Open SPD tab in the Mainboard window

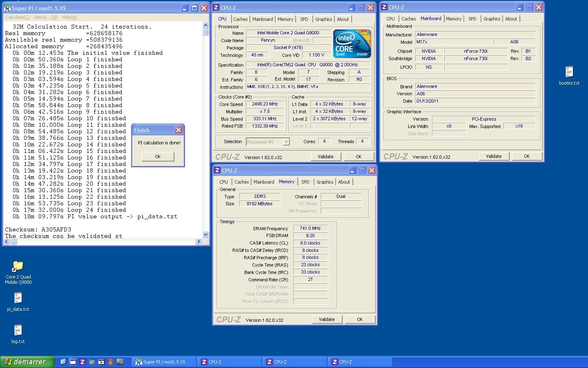472,19
